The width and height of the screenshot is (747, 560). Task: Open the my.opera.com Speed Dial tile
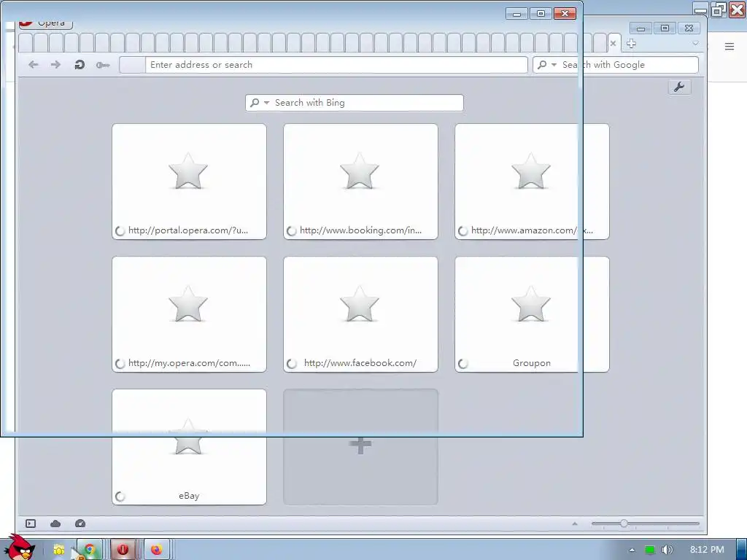[x=189, y=314]
